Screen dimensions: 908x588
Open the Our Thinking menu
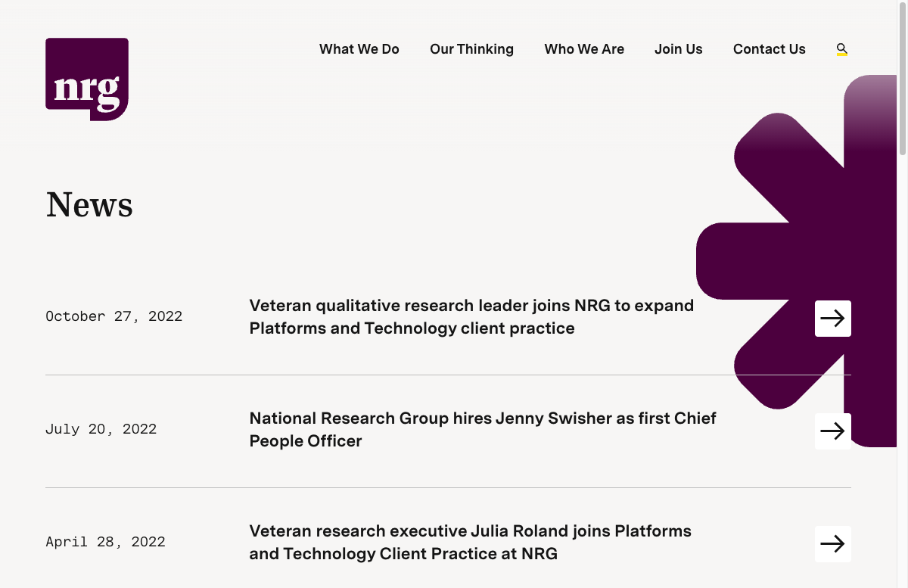[x=471, y=49]
